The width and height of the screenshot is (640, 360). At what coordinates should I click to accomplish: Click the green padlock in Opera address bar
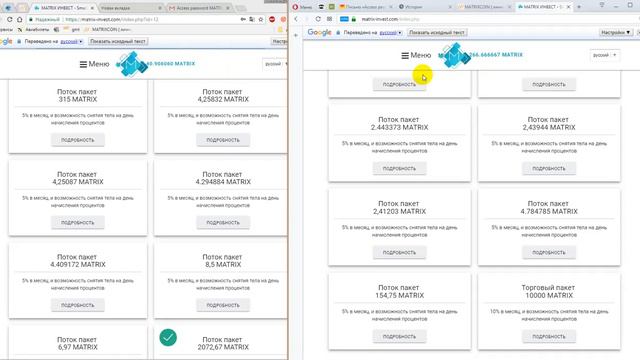(x=354, y=19)
